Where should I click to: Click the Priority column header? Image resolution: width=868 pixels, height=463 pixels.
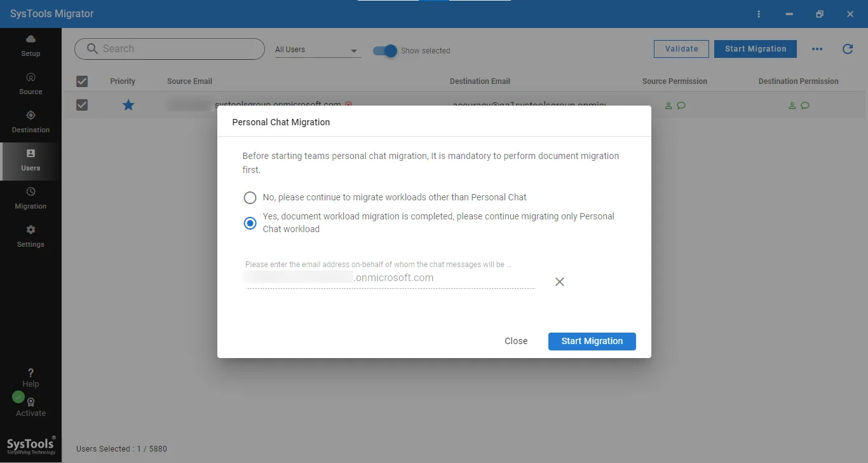click(123, 81)
